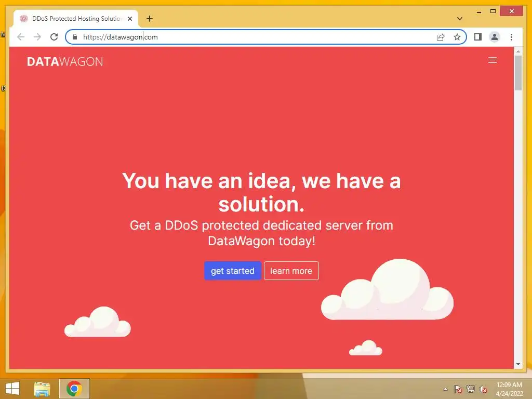
Task: Bookmark this page with the star icon
Action: click(457, 37)
